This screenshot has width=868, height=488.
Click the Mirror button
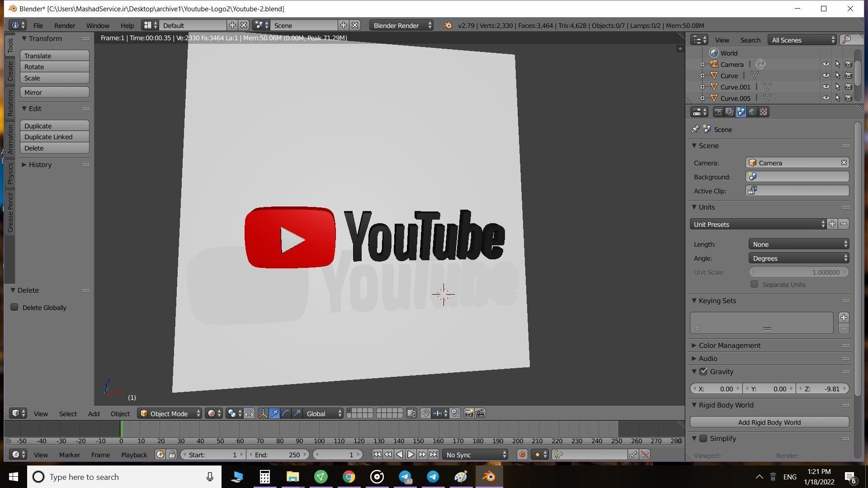tap(55, 92)
